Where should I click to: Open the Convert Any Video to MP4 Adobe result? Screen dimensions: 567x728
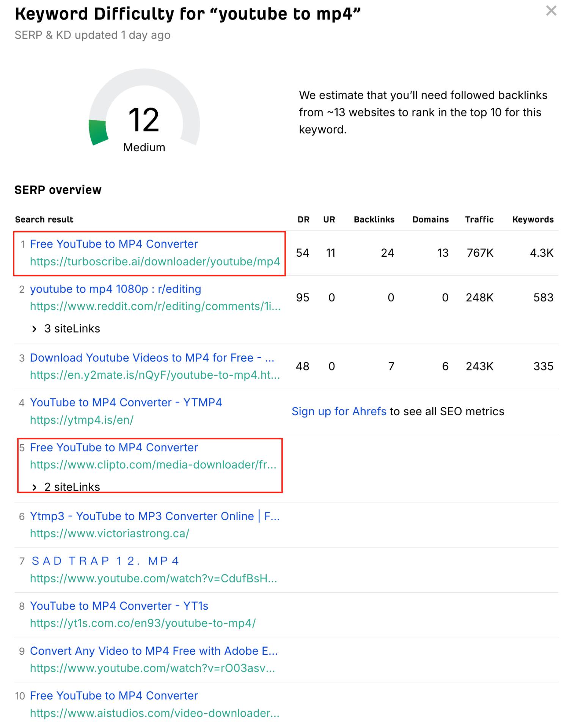click(x=154, y=651)
